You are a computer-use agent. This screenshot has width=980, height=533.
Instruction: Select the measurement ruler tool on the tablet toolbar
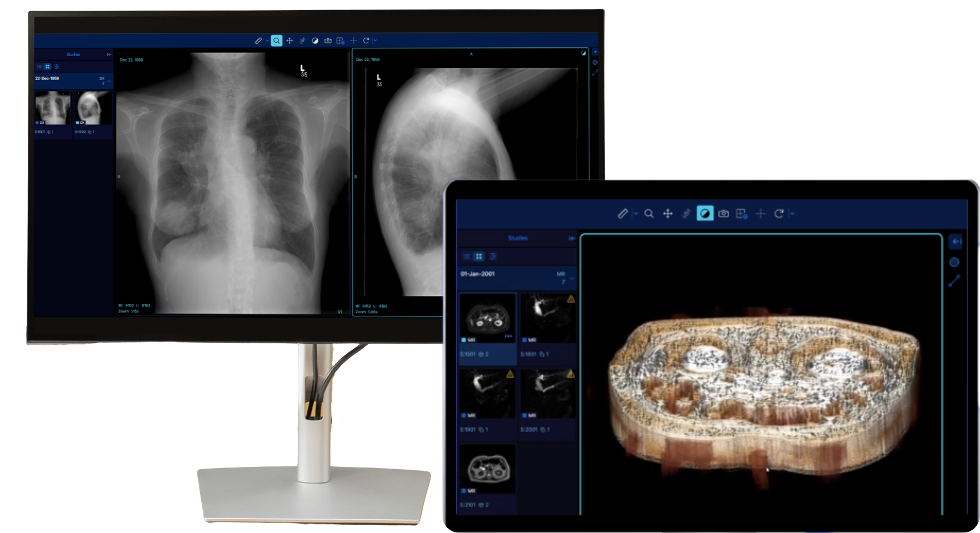[x=623, y=214]
